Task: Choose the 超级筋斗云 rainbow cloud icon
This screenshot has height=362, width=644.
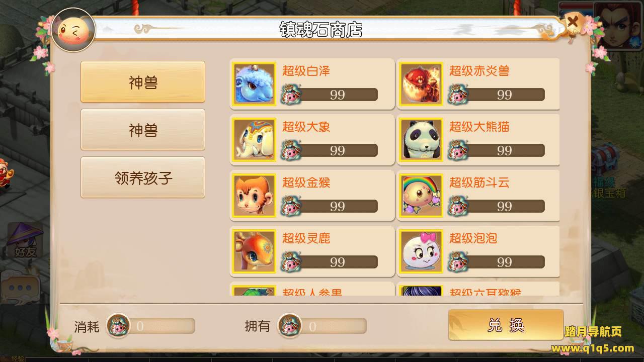Action: click(421, 196)
